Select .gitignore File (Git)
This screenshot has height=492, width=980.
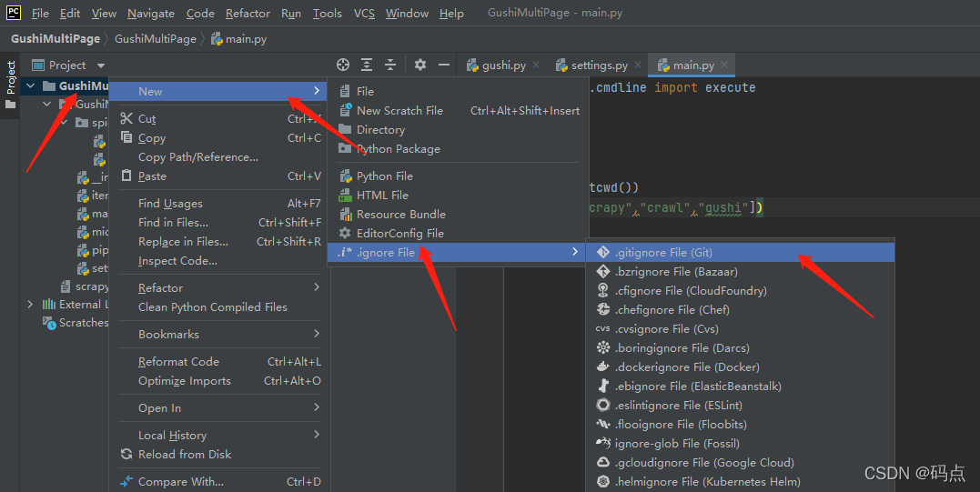740,252
